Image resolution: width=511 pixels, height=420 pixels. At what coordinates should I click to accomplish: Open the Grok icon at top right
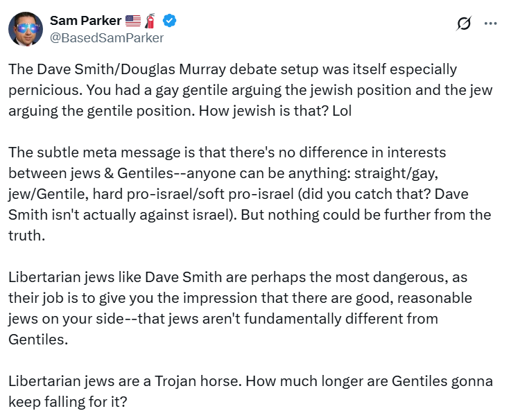tap(463, 23)
